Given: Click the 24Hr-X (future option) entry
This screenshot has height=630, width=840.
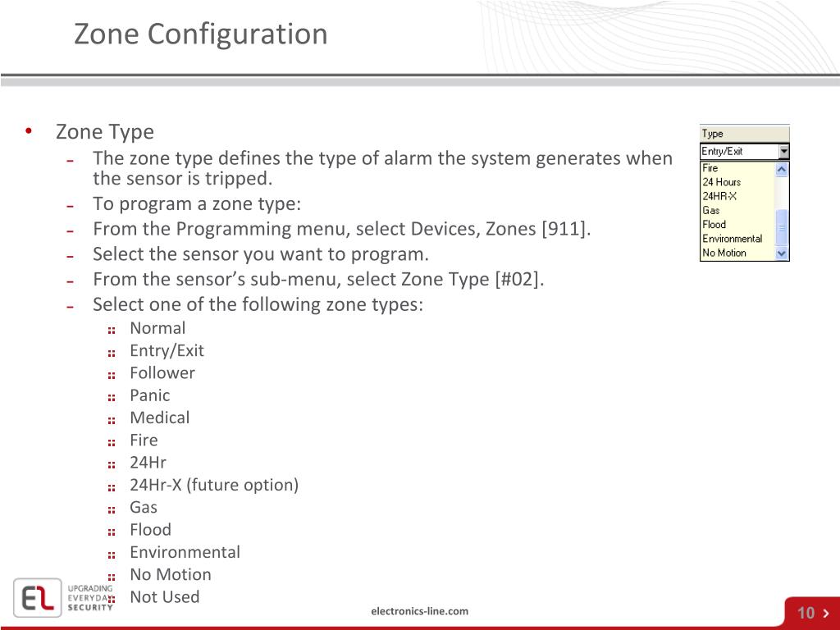Looking at the screenshot, I should click(x=214, y=485).
